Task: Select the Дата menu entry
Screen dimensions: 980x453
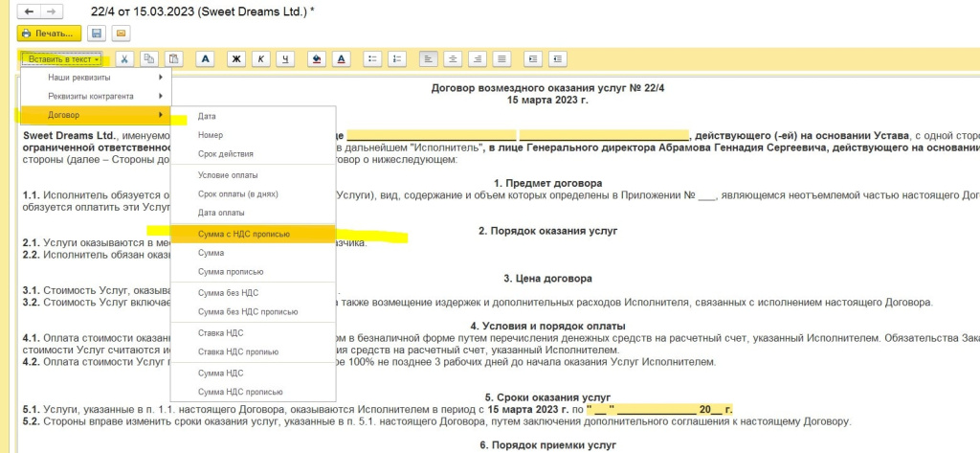Action: pos(253,117)
